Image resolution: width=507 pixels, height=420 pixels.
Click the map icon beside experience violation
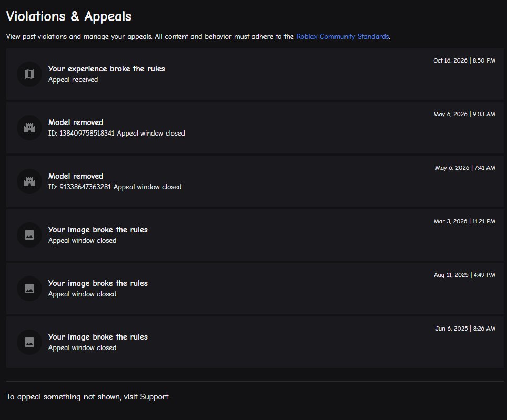pos(29,74)
